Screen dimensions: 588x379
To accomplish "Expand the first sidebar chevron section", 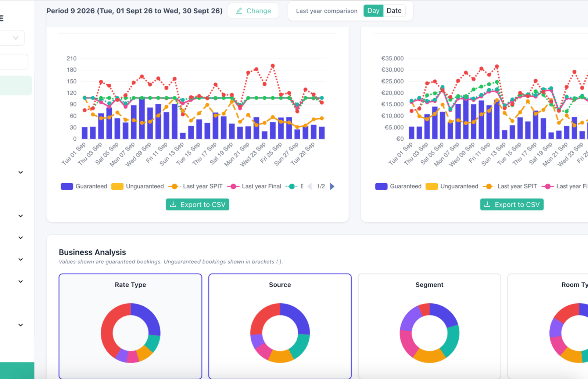I will click(x=21, y=172).
